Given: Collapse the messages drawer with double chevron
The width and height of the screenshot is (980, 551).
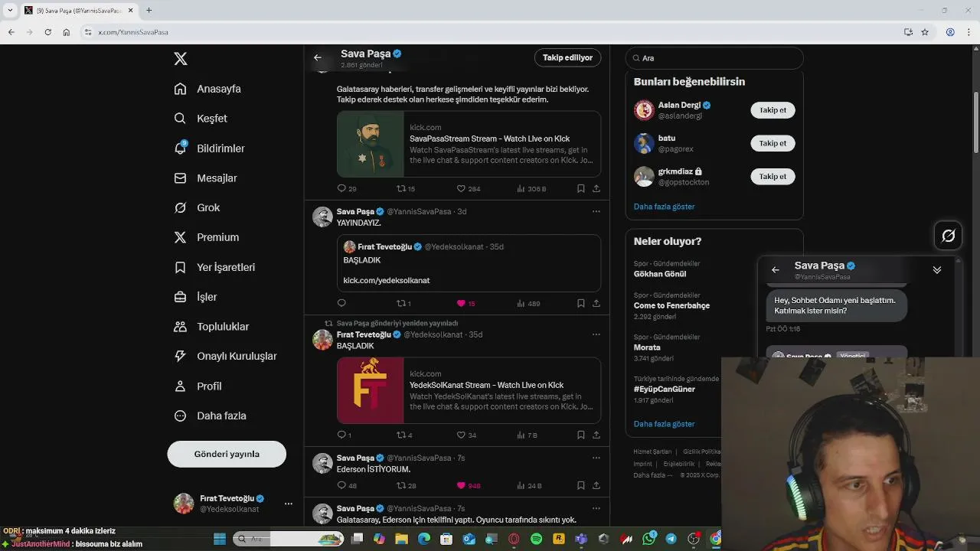Looking at the screenshot, I should click(x=936, y=270).
